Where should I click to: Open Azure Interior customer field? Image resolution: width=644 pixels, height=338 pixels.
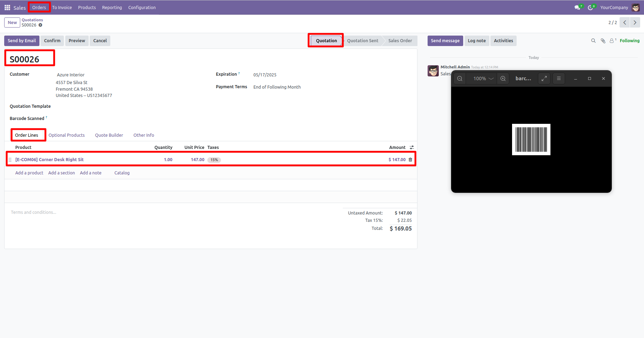click(71, 75)
